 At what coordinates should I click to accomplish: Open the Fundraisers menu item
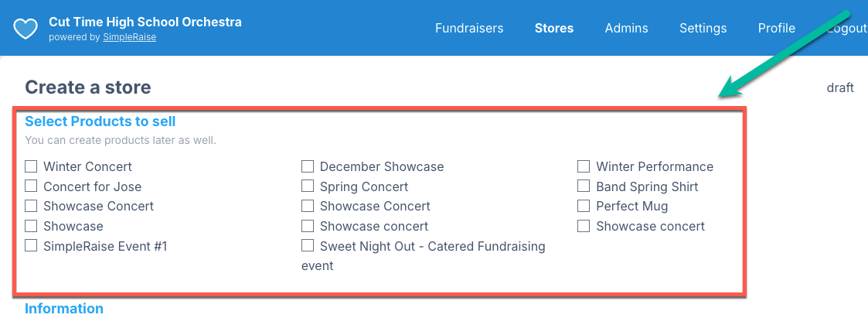[x=469, y=29]
